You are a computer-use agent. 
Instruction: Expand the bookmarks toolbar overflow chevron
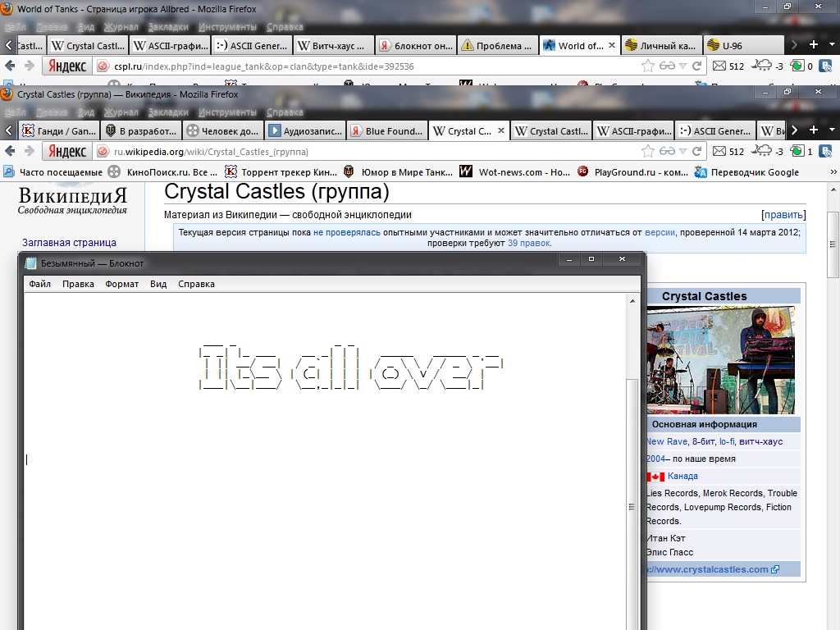pos(833,172)
